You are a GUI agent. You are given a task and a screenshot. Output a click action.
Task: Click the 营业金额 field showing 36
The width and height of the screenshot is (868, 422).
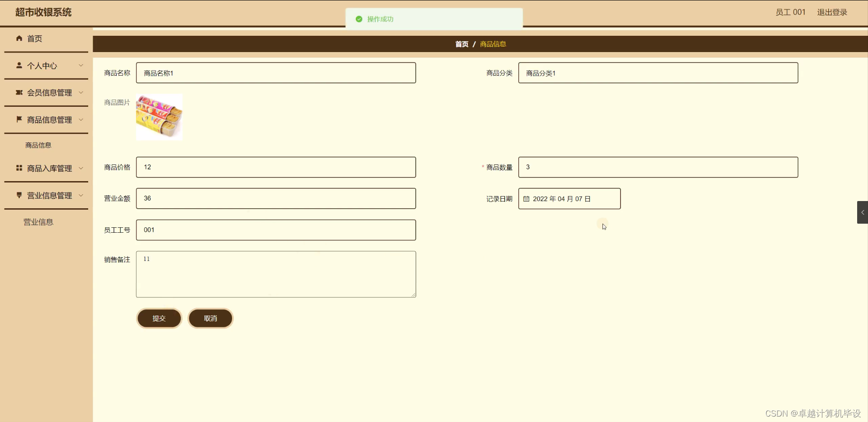point(276,198)
